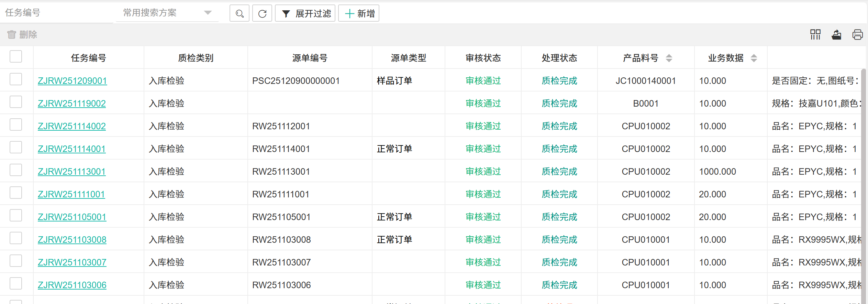Image resolution: width=868 pixels, height=304 pixels.
Task: Open task link ZJRW251119002
Action: 72,104
